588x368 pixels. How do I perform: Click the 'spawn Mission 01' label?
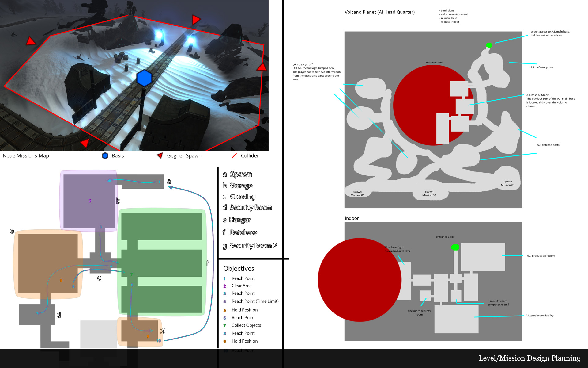(357, 194)
